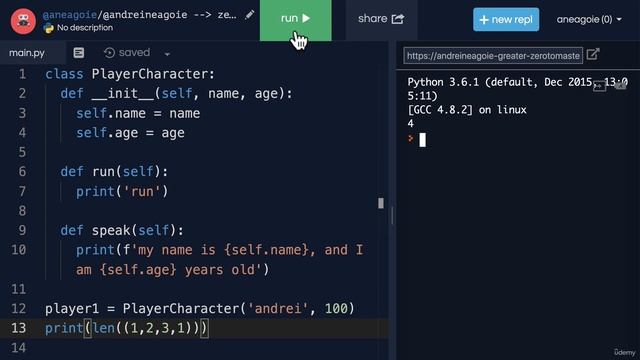Select the main.py file tab

pos(27,53)
